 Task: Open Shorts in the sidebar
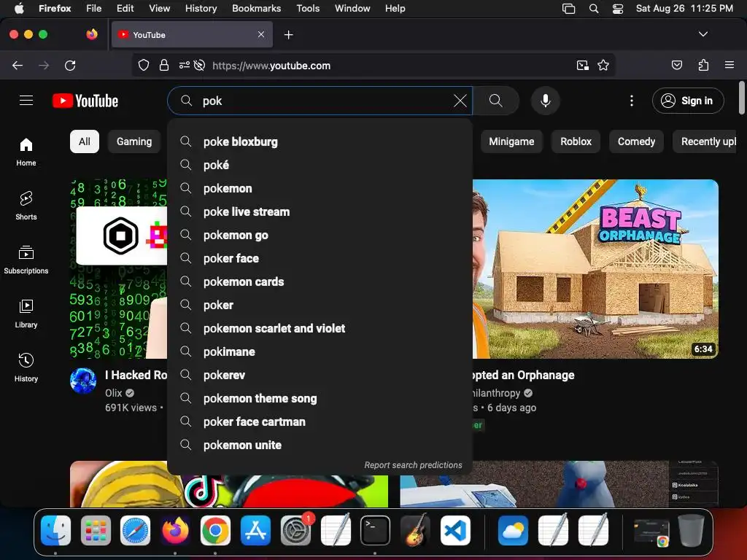click(x=26, y=206)
